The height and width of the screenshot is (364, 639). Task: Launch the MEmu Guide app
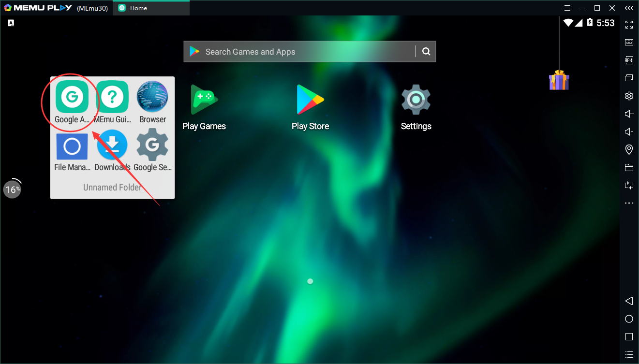[112, 97]
